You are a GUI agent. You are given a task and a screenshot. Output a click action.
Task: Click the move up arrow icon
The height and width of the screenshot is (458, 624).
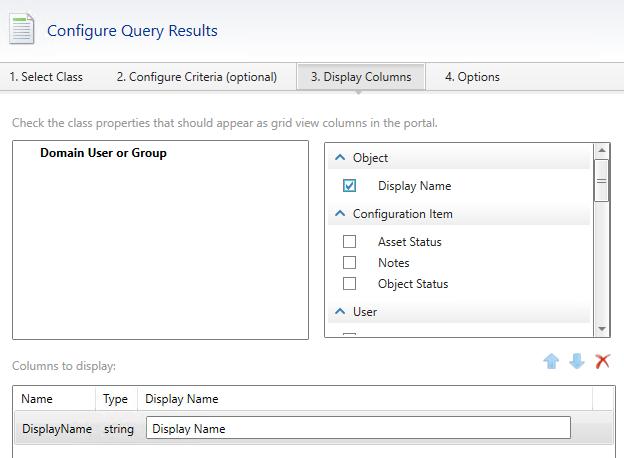pyautogui.click(x=551, y=361)
